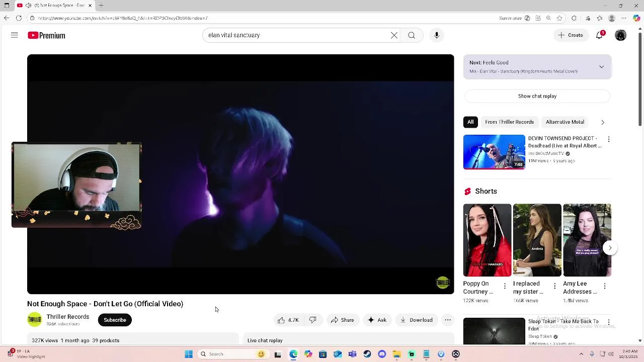Open Devin Townsend Deadhead thumbnail

click(494, 152)
